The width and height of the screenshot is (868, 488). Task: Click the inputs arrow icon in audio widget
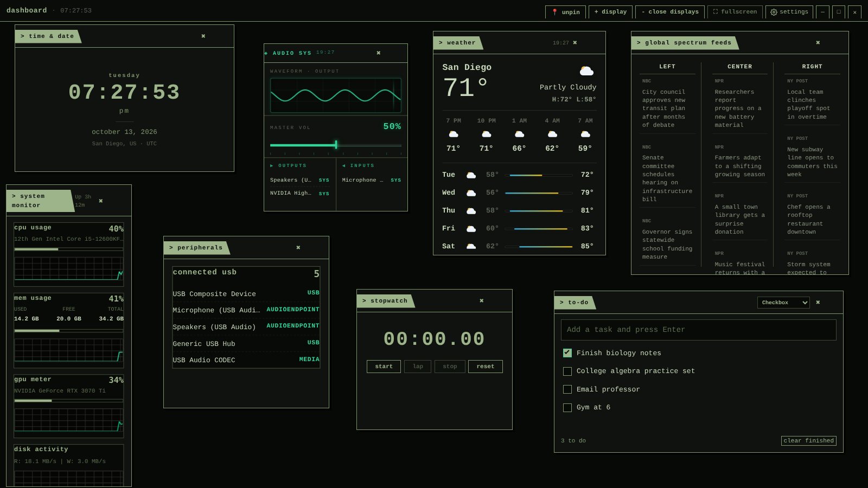(344, 166)
